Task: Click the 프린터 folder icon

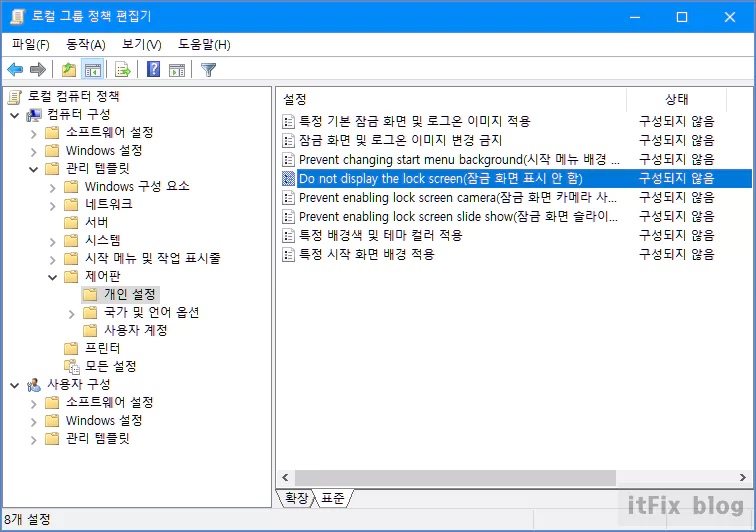Action: [71, 348]
